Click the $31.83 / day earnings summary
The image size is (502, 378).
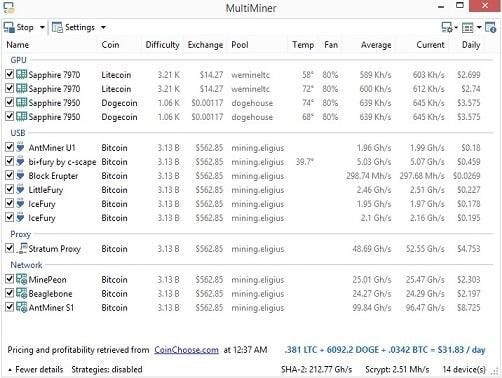461,350
